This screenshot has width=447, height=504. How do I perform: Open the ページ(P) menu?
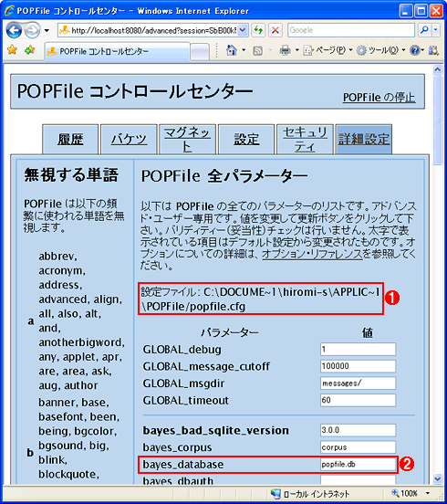click(327, 50)
